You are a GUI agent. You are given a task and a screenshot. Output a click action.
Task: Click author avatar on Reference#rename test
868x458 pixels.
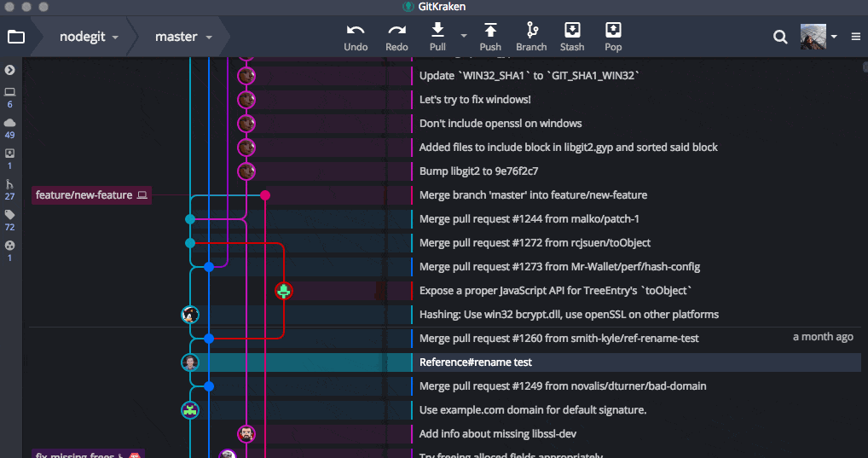[x=190, y=362]
